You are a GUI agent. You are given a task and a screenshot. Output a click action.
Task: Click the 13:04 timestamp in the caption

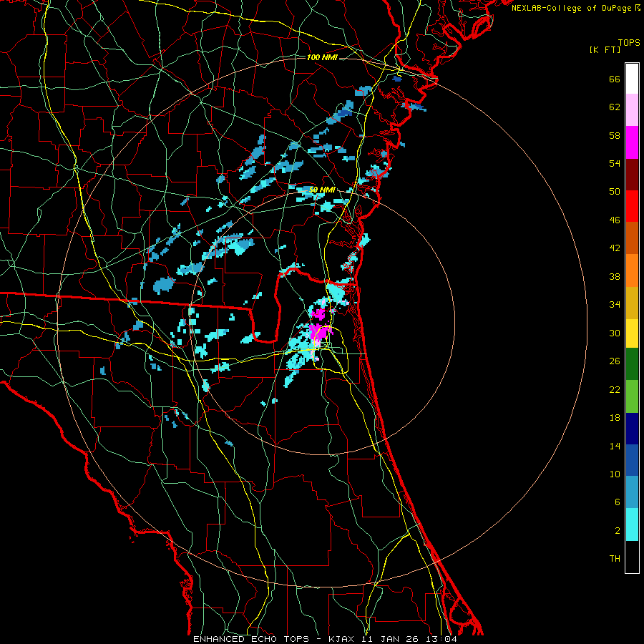(441, 639)
